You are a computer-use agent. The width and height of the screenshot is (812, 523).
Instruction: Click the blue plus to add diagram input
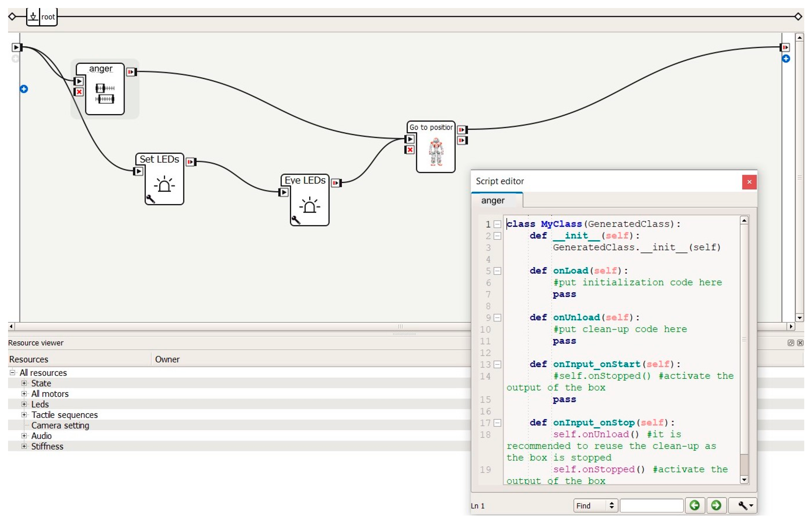click(24, 89)
